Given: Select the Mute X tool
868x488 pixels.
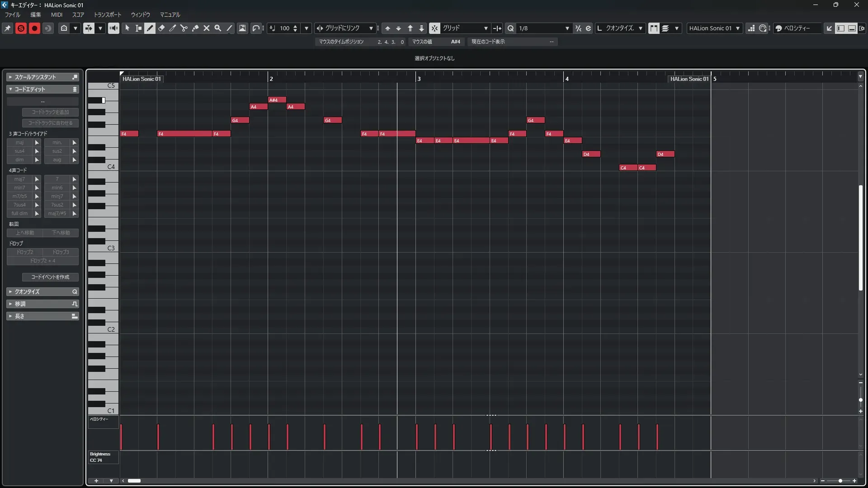Looking at the screenshot, I should (207, 28).
